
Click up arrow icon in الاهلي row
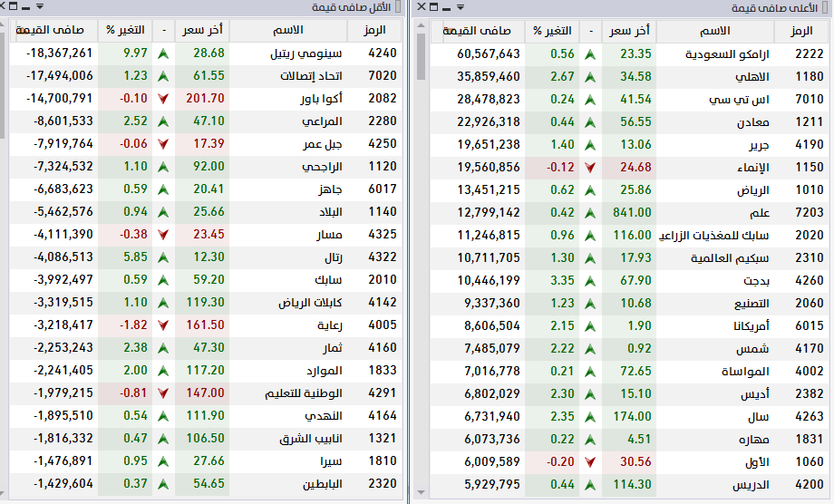(590, 77)
